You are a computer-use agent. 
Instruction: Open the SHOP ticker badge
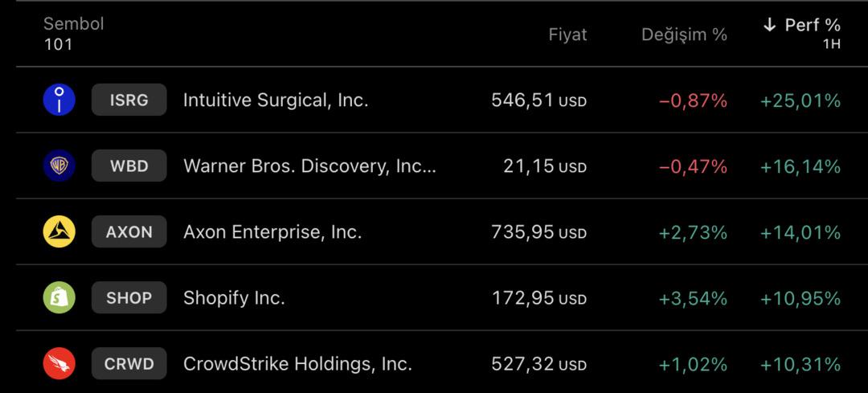tap(129, 298)
